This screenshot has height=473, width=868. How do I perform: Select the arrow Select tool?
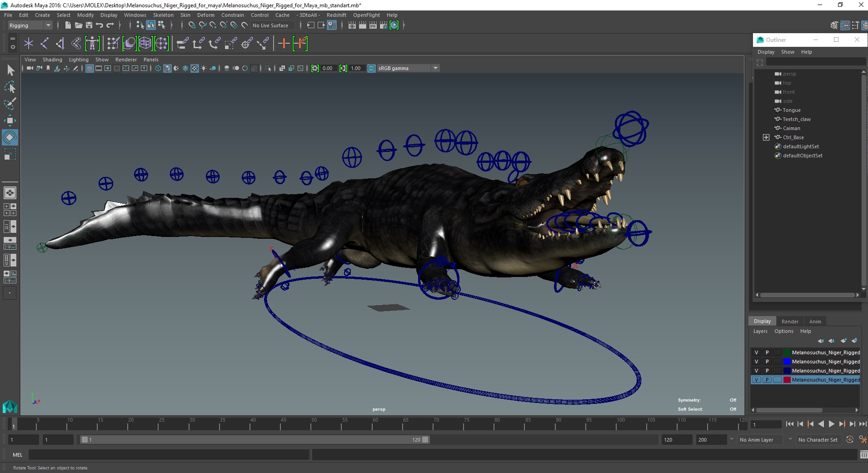(x=10, y=70)
